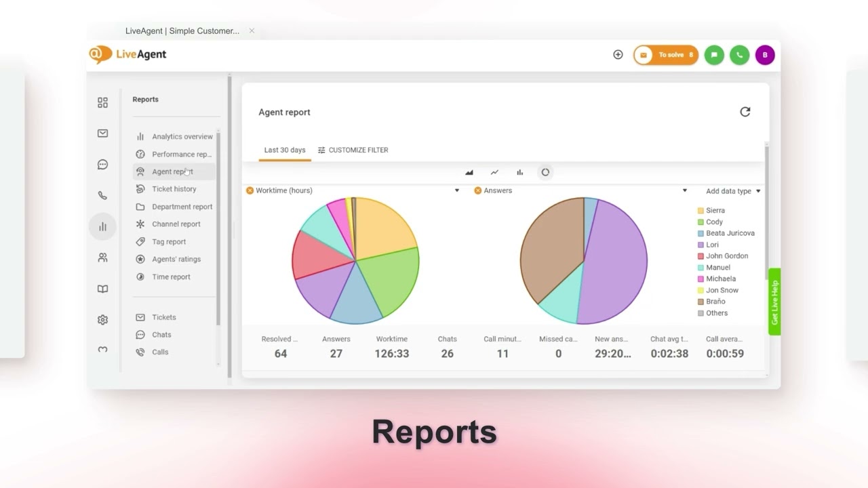Screen dimensions: 868x488
Task: Click the Chat avg time 0:02:38
Action: pyautogui.click(x=669, y=353)
